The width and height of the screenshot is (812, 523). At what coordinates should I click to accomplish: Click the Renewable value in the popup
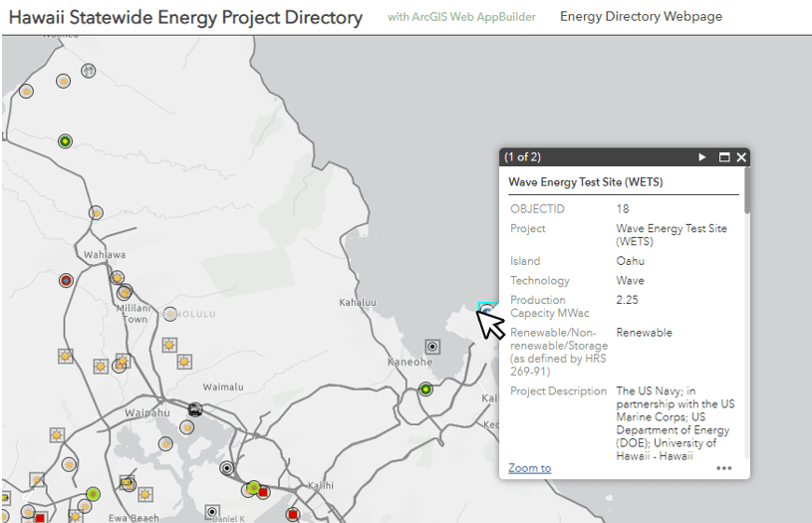coord(645,333)
